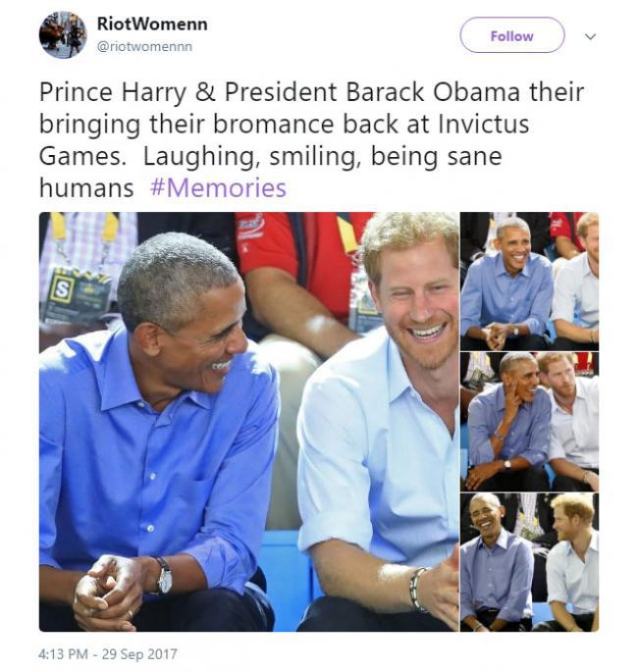Image resolution: width=638 pixels, height=672 pixels.
Task: Click the RiotWomenn display name
Action: [x=152, y=24]
